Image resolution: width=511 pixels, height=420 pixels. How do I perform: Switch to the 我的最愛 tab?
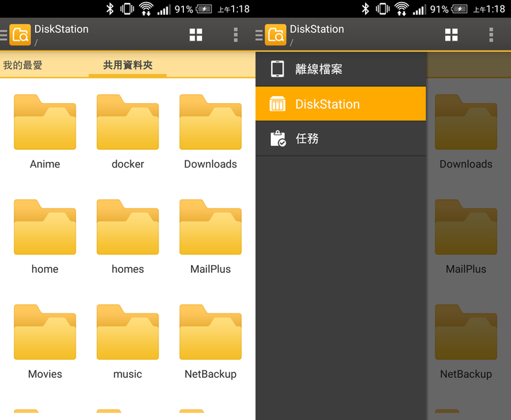click(23, 65)
